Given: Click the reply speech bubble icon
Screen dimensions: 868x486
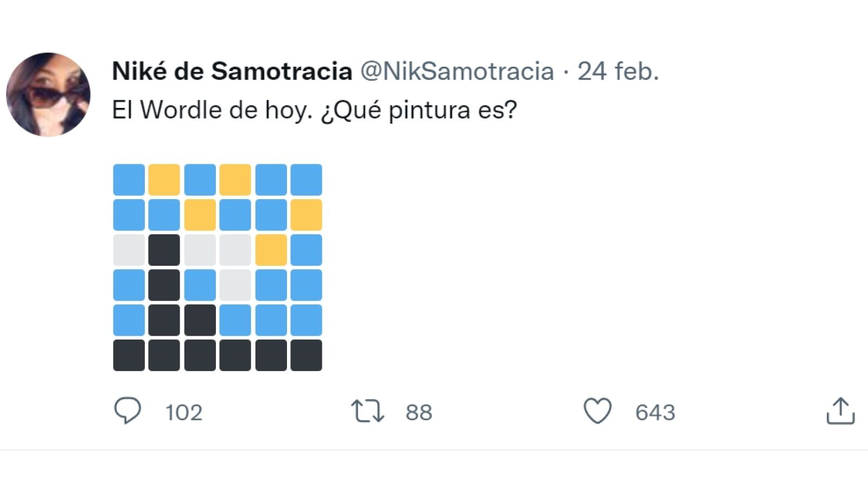Looking at the screenshot, I should (x=127, y=411).
